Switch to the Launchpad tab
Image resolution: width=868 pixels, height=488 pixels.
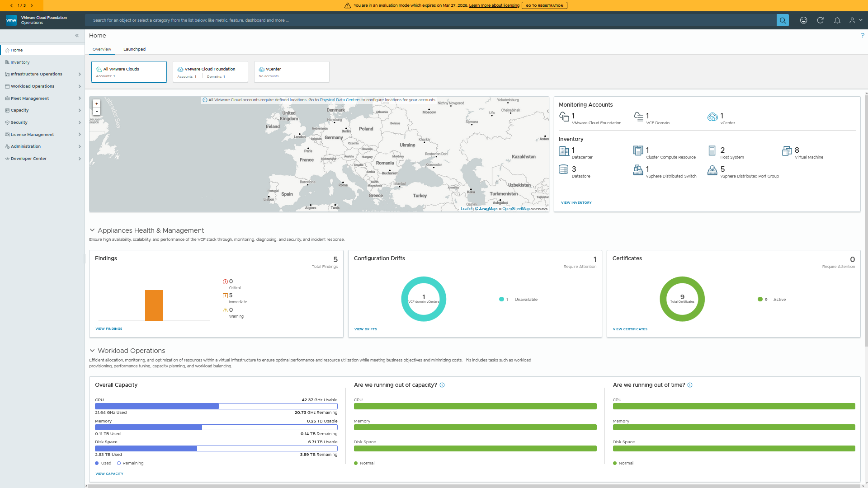point(134,49)
